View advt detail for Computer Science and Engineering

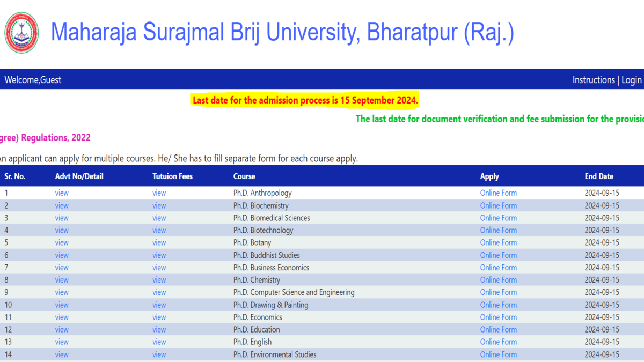(x=62, y=292)
